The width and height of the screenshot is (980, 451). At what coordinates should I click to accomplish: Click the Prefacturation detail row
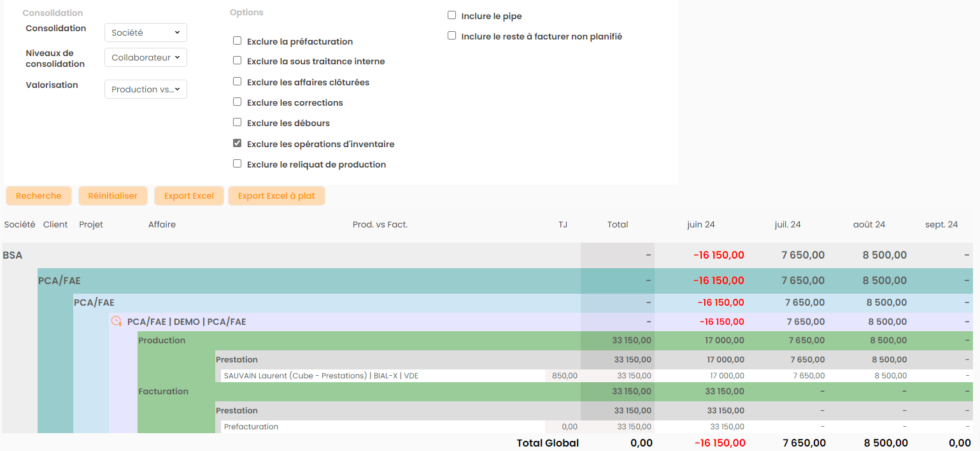(251, 427)
